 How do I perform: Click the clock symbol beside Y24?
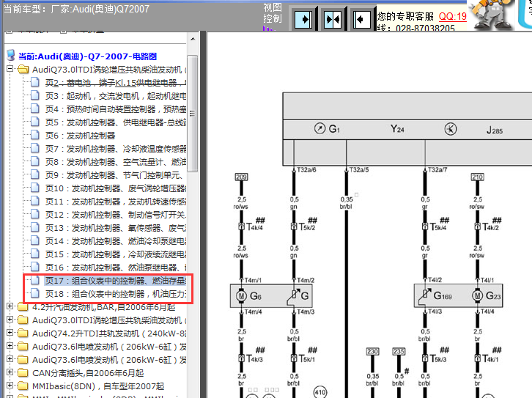(451, 129)
